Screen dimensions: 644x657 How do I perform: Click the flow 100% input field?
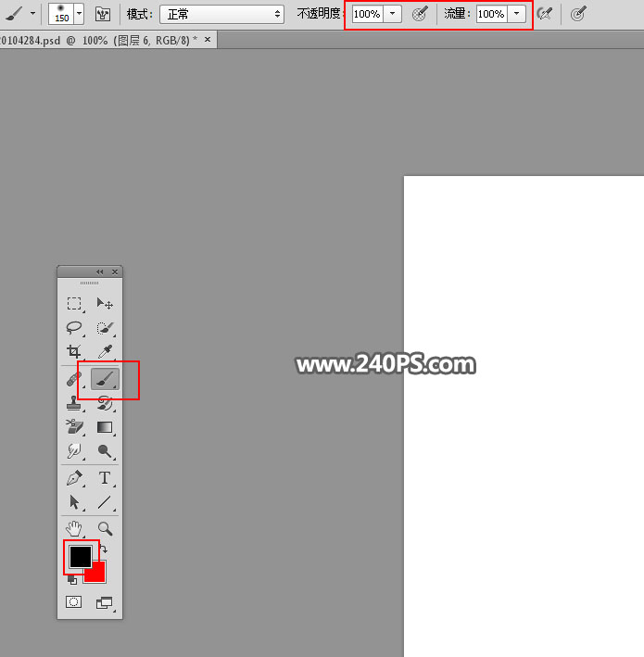pyautogui.click(x=491, y=14)
